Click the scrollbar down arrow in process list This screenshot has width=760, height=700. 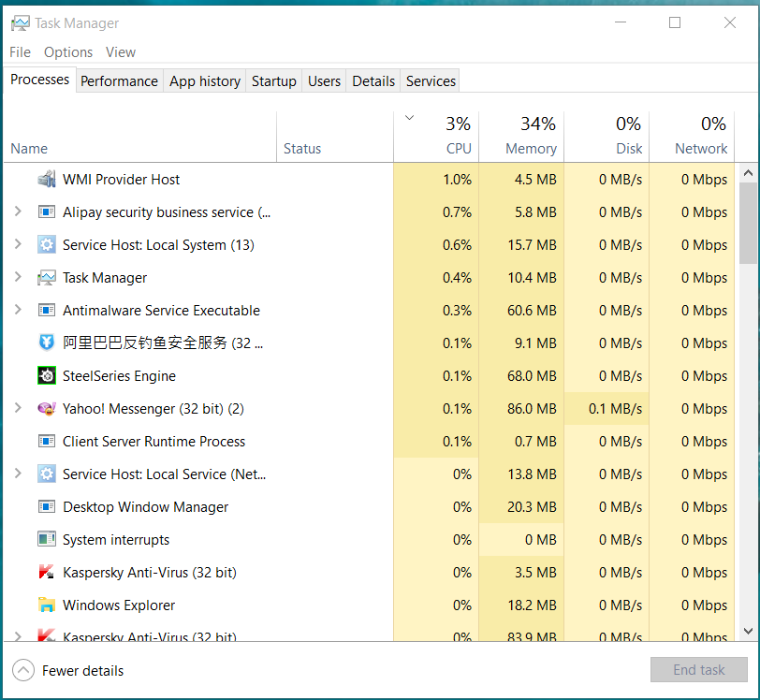click(x=748, y=631)
